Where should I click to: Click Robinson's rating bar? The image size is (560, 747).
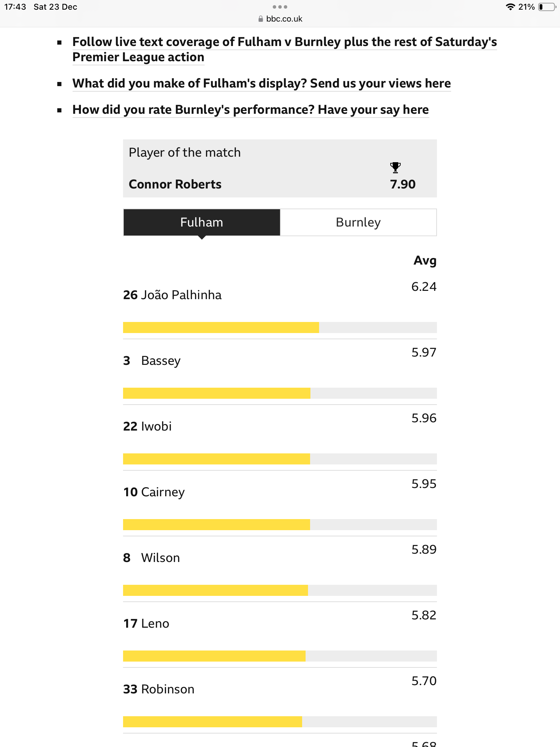coord(213,722)
